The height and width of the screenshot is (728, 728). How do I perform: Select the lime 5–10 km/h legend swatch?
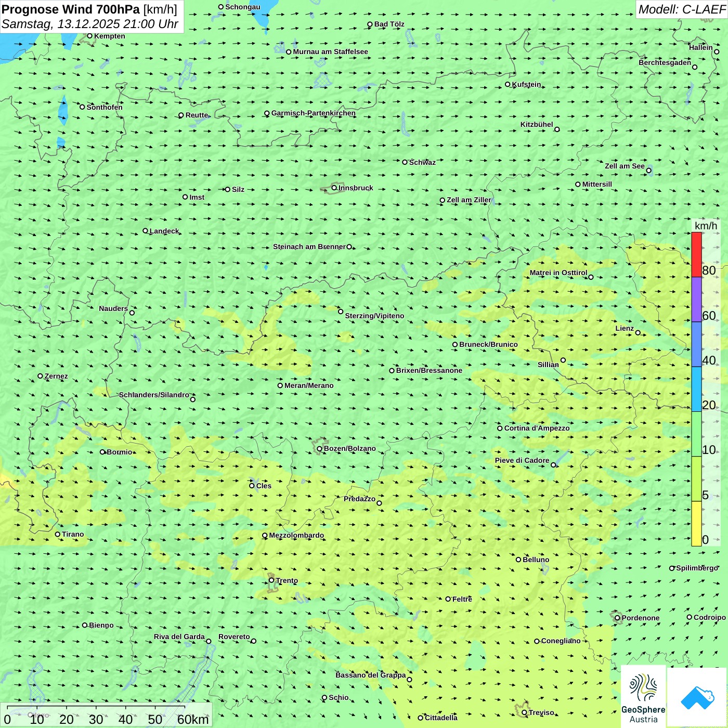click(x=696, y=478)
